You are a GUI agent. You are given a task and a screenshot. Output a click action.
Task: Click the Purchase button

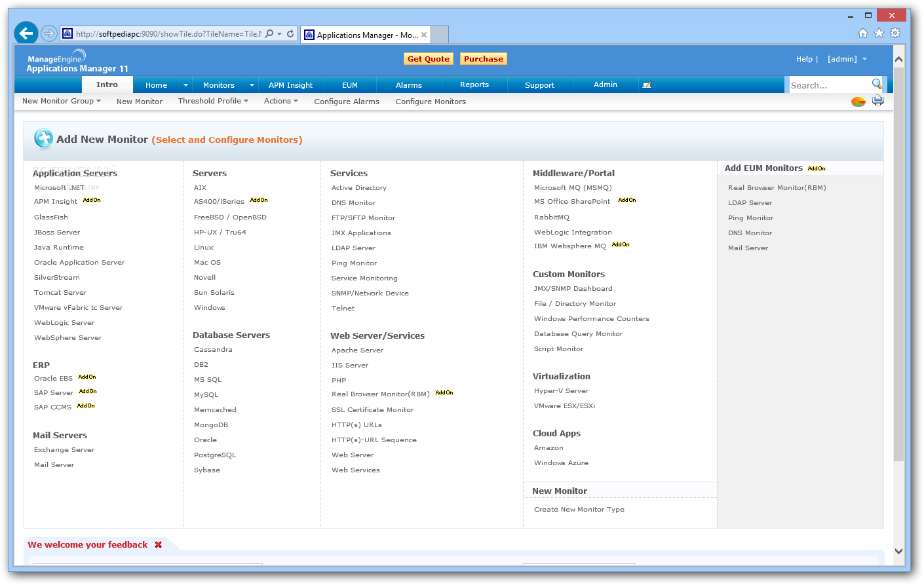pos(484,59)
